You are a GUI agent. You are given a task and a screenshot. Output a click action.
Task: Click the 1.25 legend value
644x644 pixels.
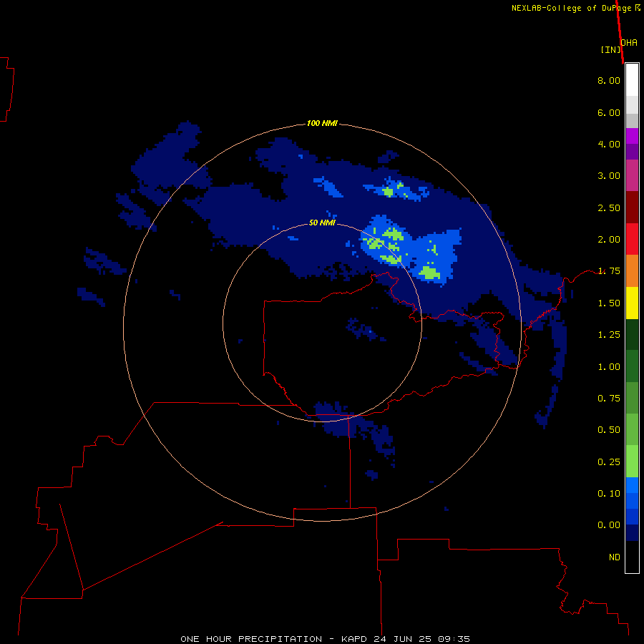pyautogui.click(x=609, y=335)
